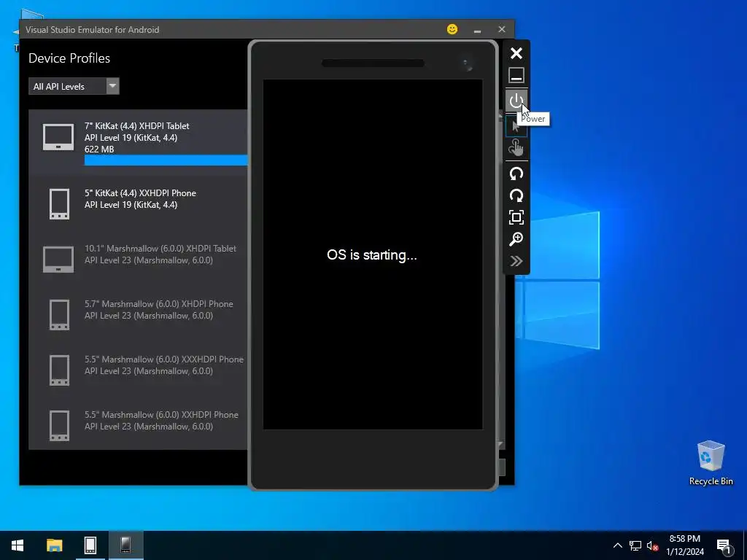Open File Explorer from the taskbar
Image resolution: width=747 pixels, height=560 pixels.
[54, 545]
